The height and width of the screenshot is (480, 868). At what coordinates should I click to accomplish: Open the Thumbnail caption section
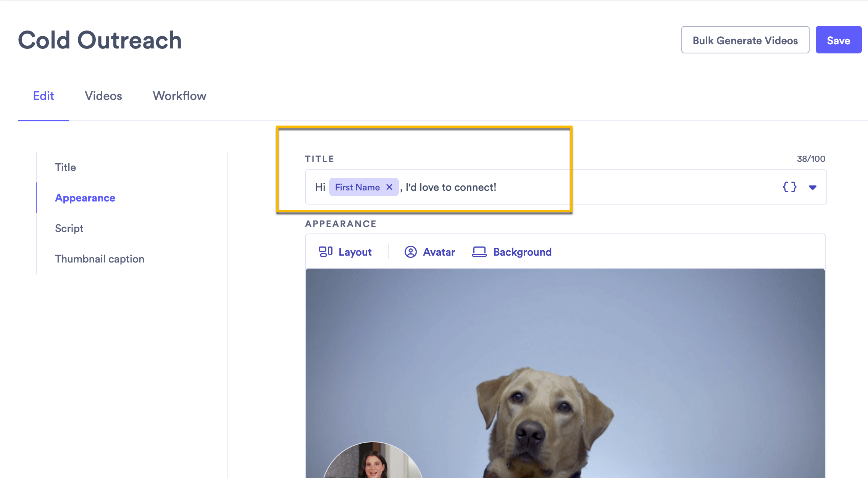pyautogui.click(x=100, y=259)
